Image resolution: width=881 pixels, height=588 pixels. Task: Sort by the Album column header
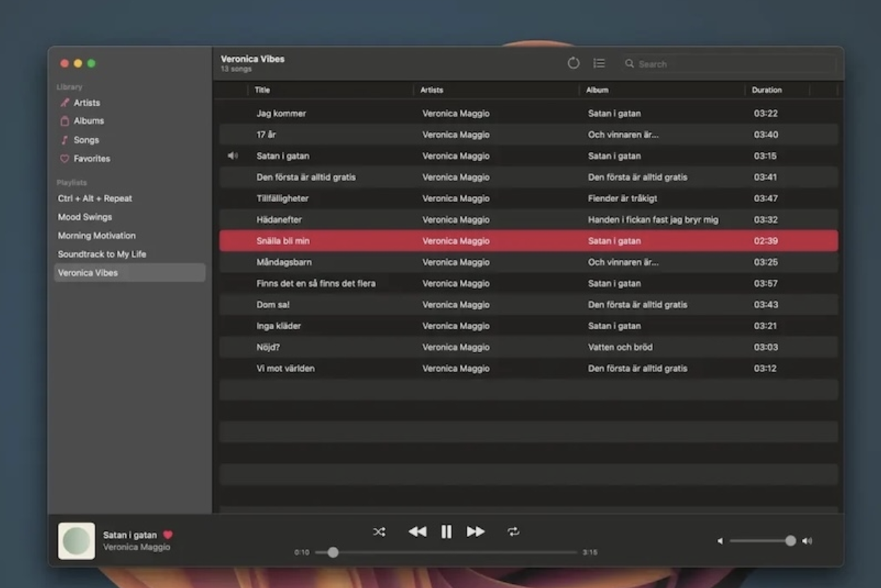(x=597, y=89)
